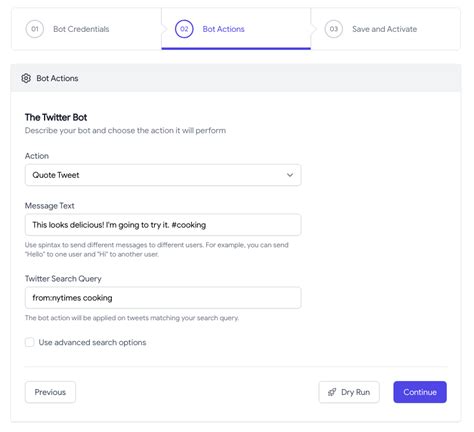Click the Continue button
This screenshot has width=474, height=432.
point(420,392)
